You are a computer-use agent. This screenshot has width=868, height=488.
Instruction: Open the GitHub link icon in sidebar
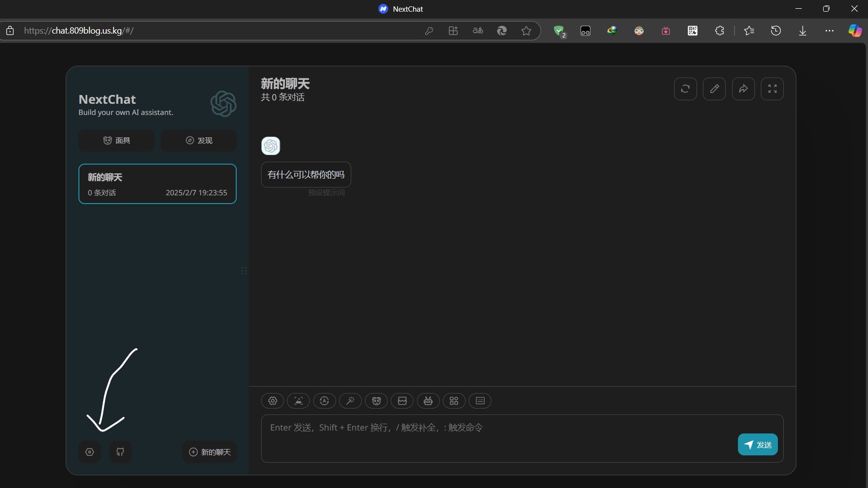pos(120,452)
